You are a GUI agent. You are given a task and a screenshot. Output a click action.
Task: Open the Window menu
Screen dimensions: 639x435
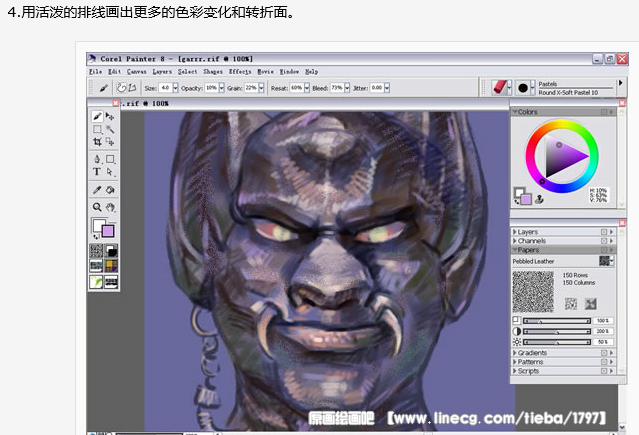tap(289, 71)
